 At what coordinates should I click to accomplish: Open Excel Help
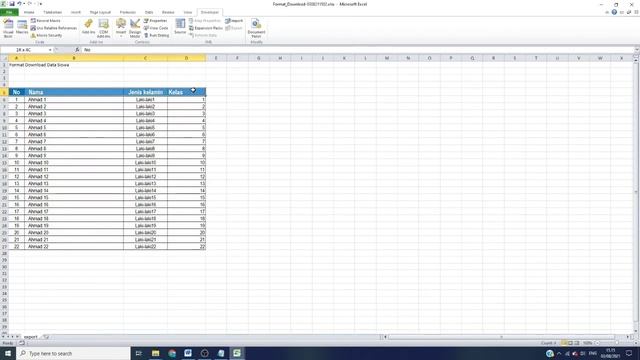pos(614,12)
